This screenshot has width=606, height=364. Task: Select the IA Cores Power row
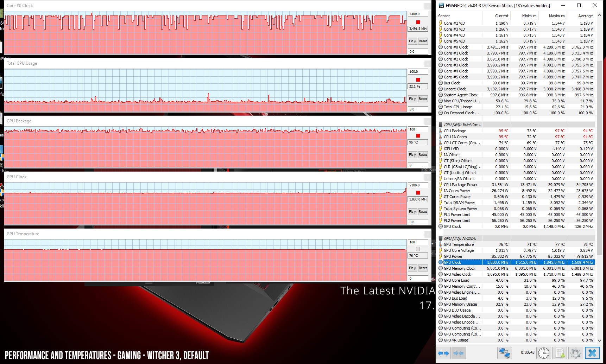point(516,191)
